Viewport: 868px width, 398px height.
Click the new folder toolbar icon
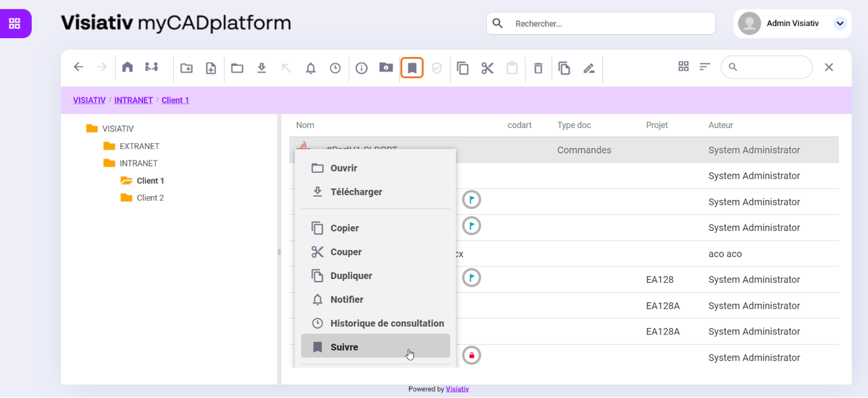click(186, 68)
